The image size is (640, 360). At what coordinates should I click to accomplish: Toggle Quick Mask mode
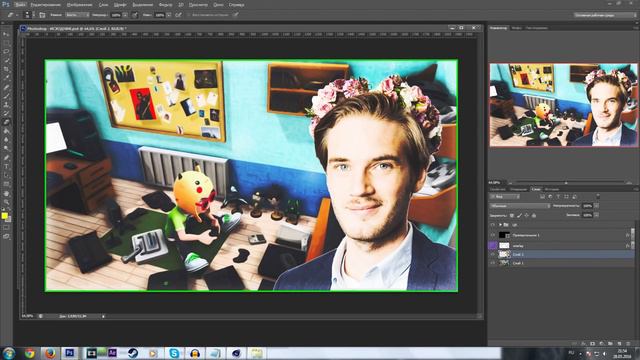(x=6, y=228)
